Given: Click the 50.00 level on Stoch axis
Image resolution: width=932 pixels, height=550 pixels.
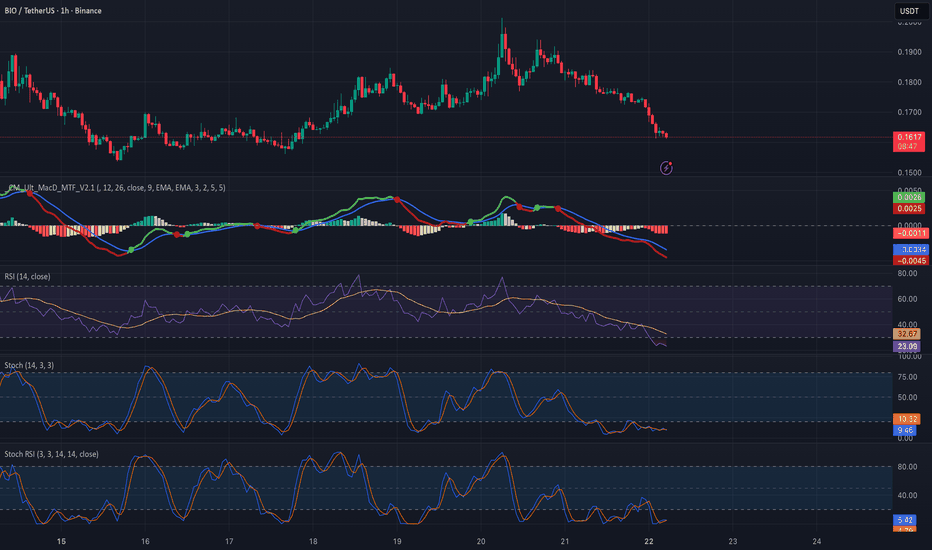Looking at the screenshot, I should [x=907, y=397].
